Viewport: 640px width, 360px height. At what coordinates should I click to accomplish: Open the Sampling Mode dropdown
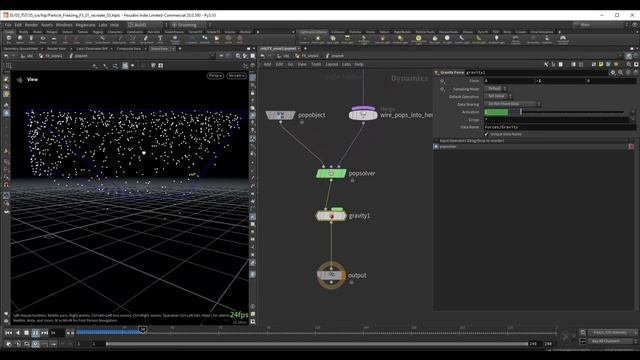coord(496,89)
